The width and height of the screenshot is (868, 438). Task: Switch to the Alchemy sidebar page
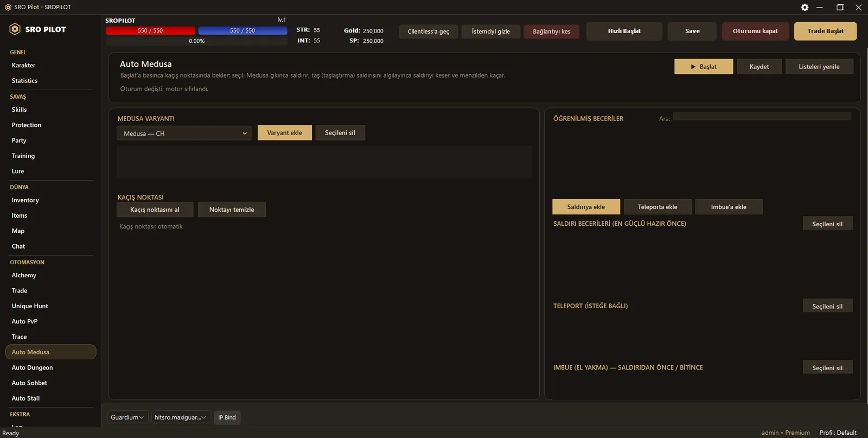click(24, 275)
